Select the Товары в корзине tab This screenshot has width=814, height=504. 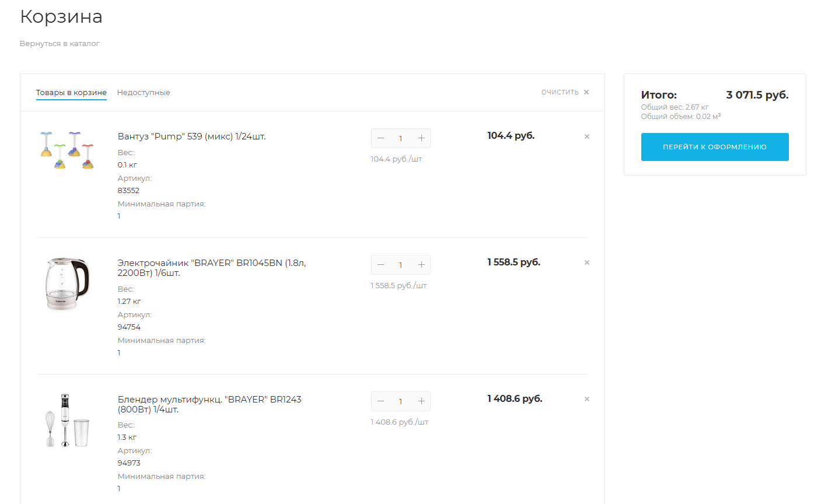pyautogui.click(x=71, y=93)
